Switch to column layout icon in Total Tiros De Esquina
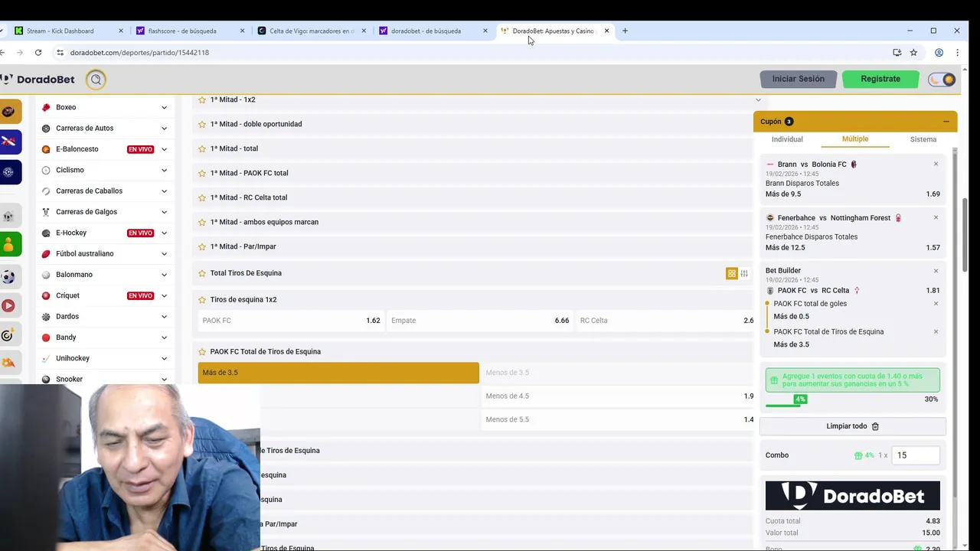The image size is (980, 551). click(x=744, y=273)
